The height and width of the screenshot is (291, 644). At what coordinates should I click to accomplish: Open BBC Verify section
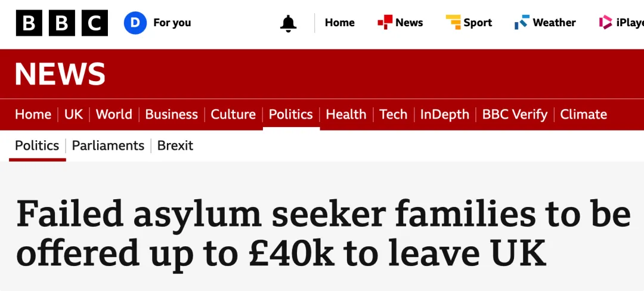point(515,114)
